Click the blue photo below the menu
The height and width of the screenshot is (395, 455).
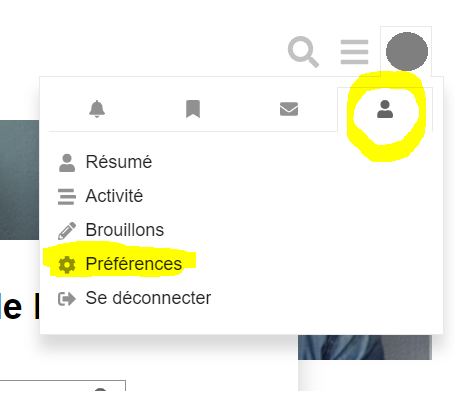pyautogui.click(x=365, y=347)
